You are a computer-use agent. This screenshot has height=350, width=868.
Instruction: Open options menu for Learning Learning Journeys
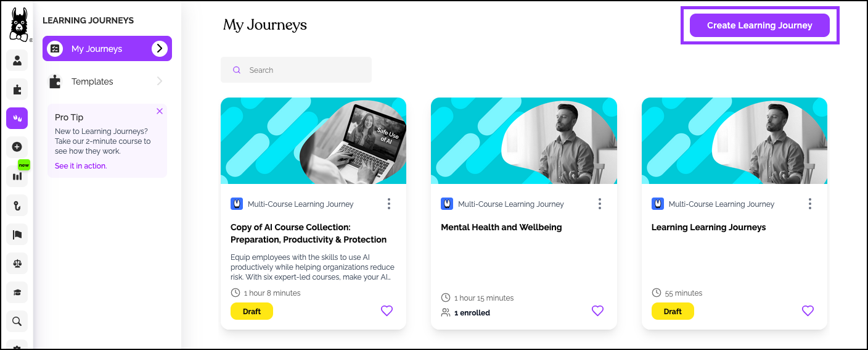pos(809,204)
